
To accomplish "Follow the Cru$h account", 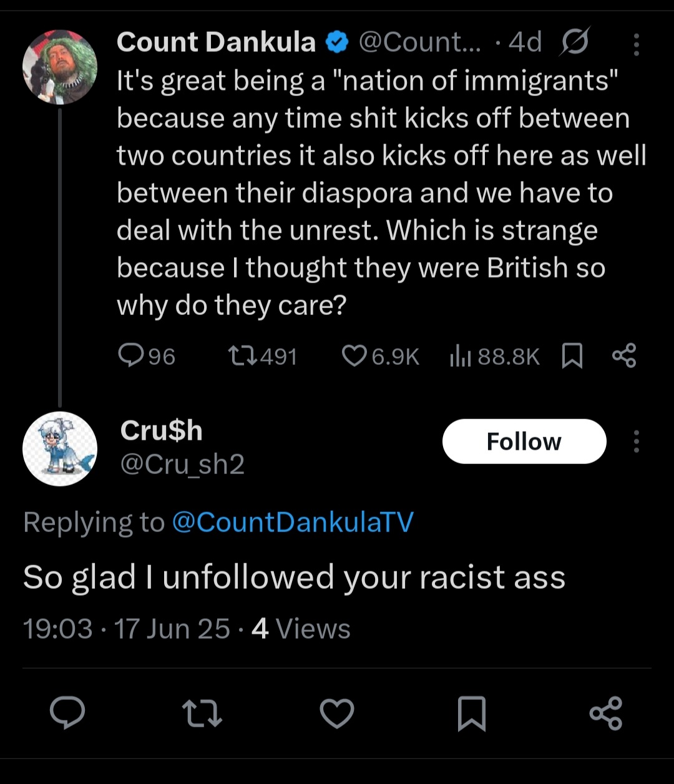I will [524, 441].
